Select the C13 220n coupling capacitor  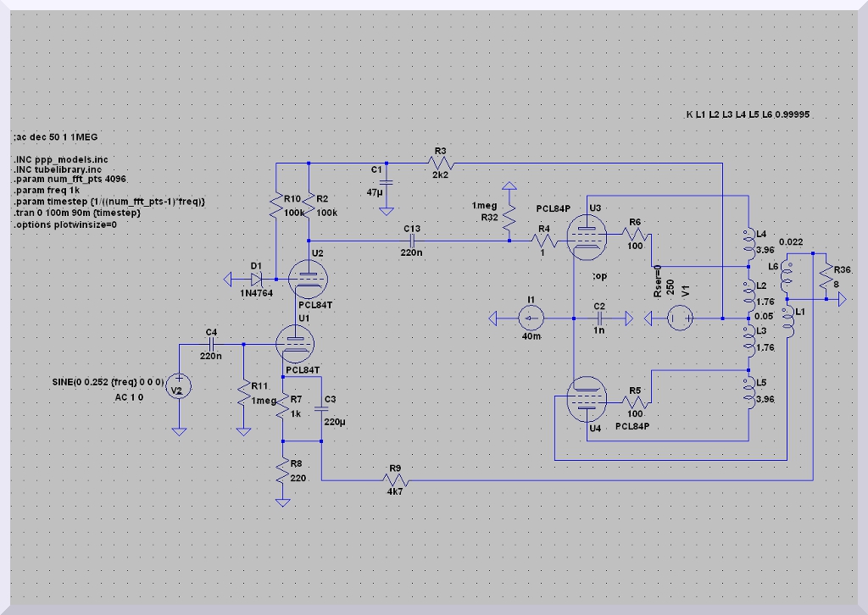(412, 241)
